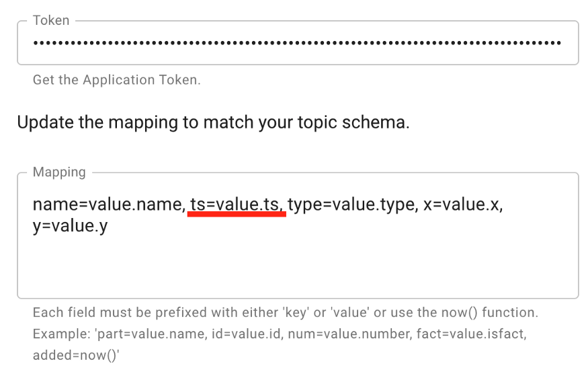
Task: Click the red-underlined 'ts=value.ts' entry
Action: (237, 205)
